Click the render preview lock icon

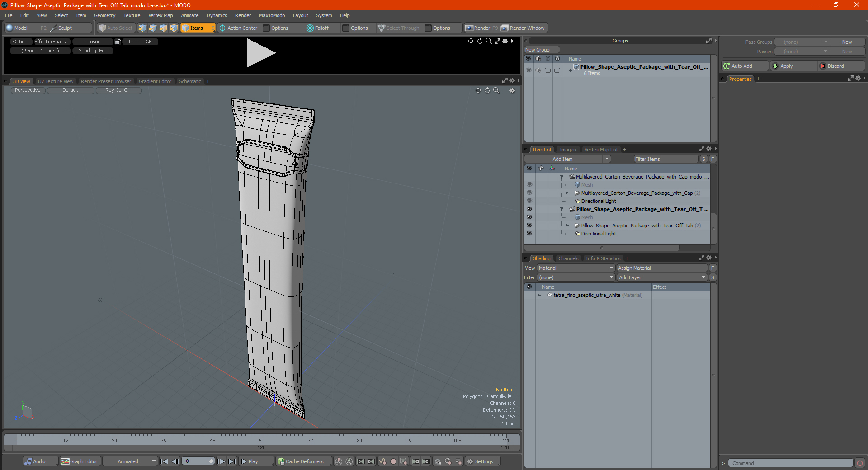pyautogui.click(x=118, y=42)
